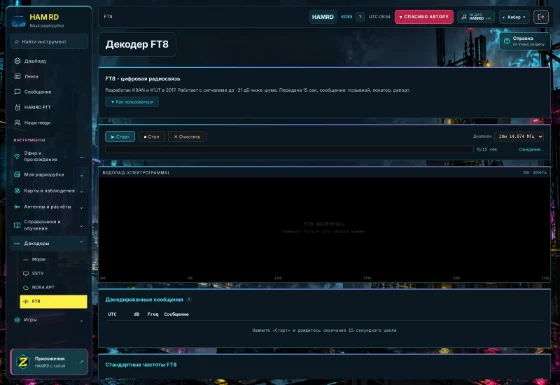Clear results with Очистить button

click(187, 136)
